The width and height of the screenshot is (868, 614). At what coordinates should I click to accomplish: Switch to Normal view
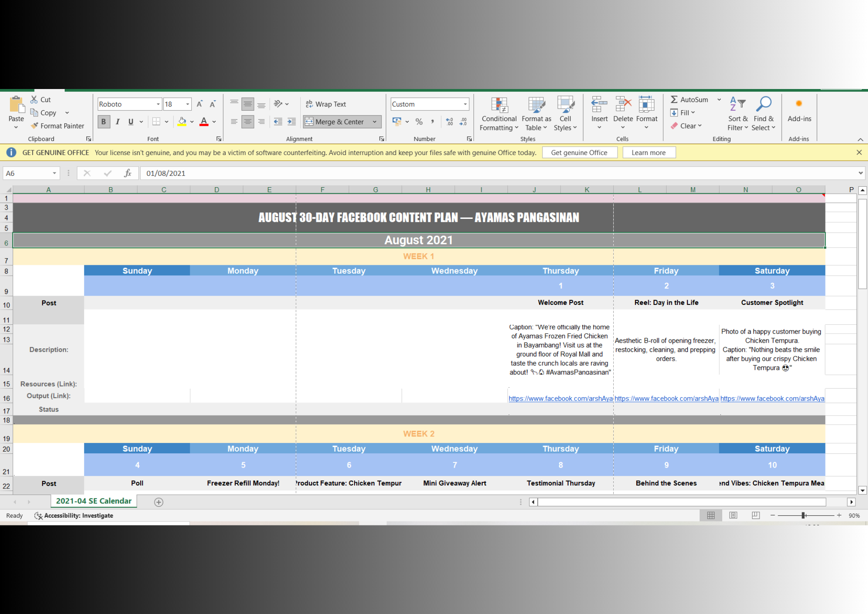(711, 515)
